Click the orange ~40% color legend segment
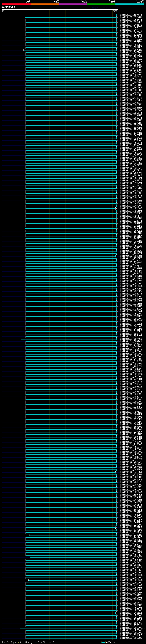146x644 pixels. tap(45, 4)
